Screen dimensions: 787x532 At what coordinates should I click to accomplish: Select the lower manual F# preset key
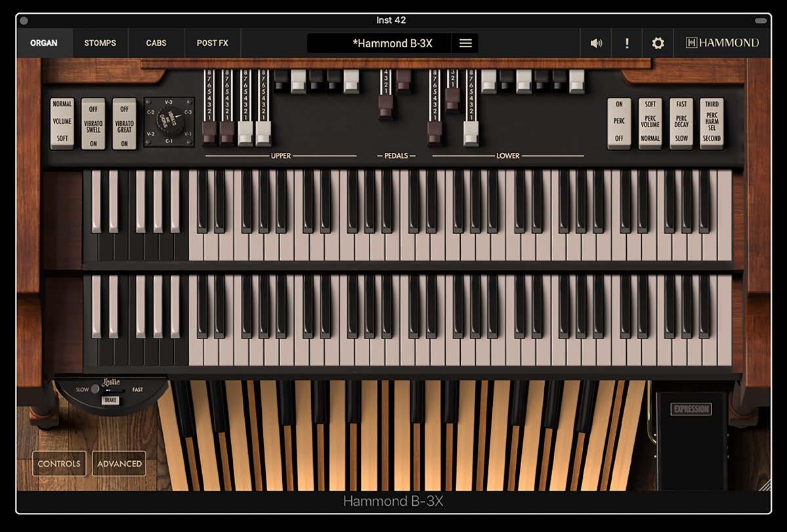[140, 306]
